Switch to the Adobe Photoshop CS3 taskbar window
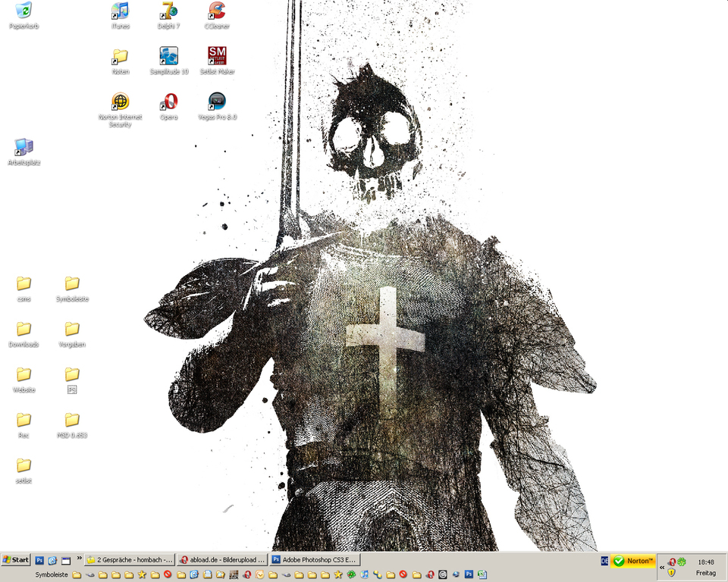728x582 pixels. click(315, 560)
